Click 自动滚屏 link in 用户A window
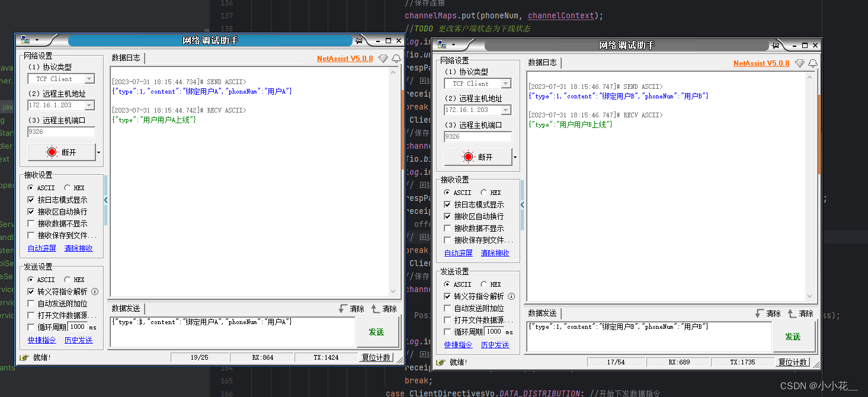The image size is (868, 397). (42, 248)
